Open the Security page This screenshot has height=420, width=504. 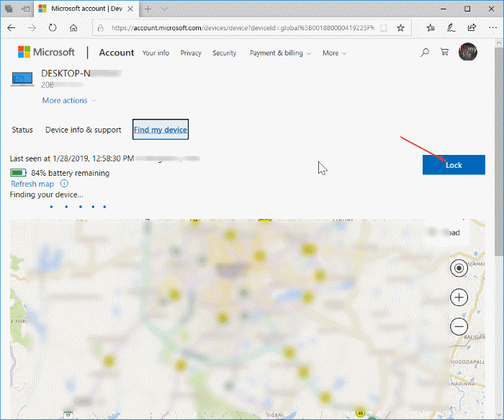click(x=225, y=53)
